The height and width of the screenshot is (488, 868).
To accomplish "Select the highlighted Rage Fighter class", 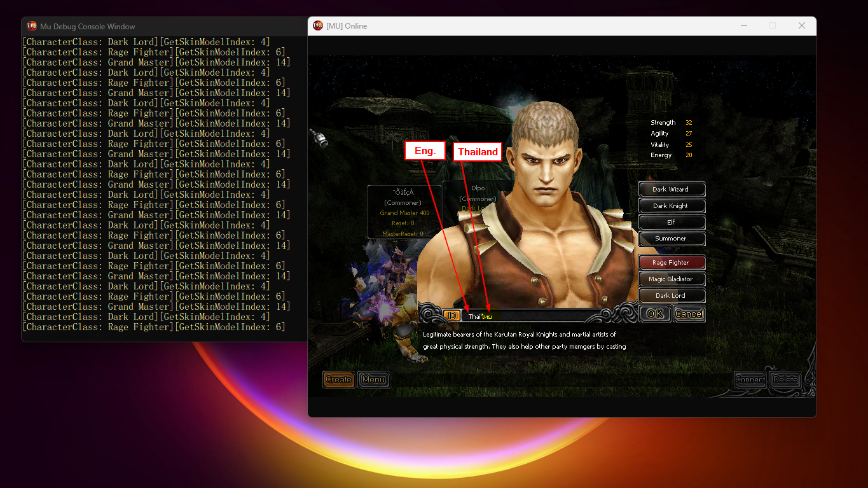I will click(672, 262).
